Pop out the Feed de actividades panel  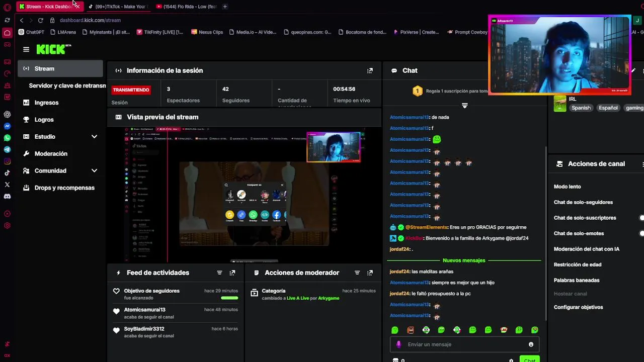click(232, 273)
